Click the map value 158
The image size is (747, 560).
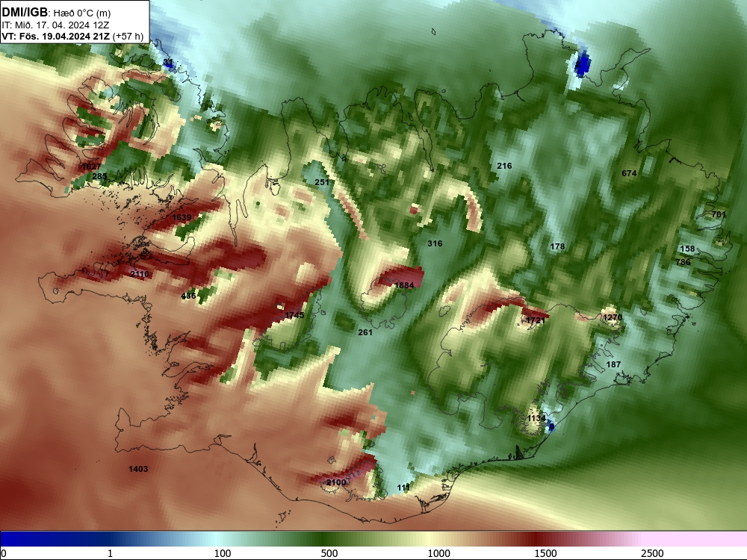pyautogui.click(x=687, y=249)
